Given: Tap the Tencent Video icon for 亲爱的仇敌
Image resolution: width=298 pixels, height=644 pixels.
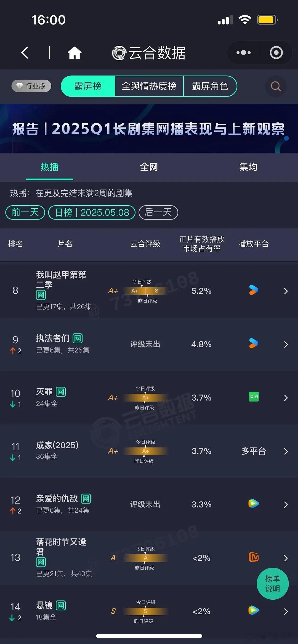Looking at the screenshot, I should pos(254,504).
